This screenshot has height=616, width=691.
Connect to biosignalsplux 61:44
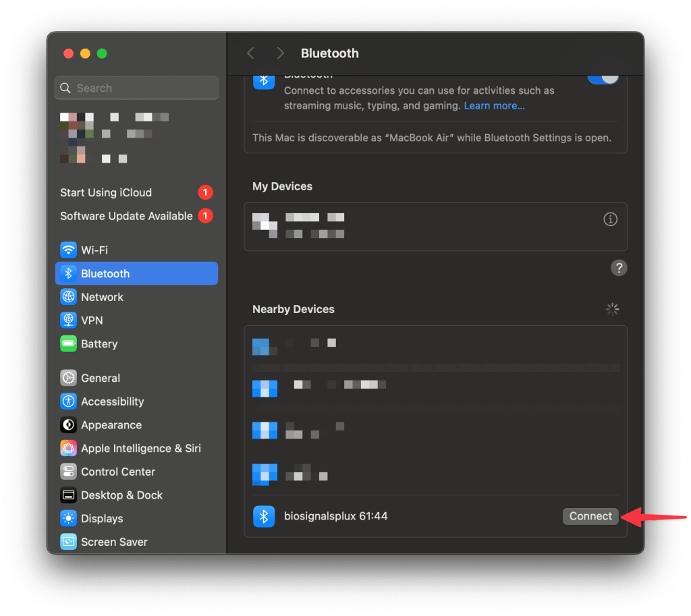[590, 516]
